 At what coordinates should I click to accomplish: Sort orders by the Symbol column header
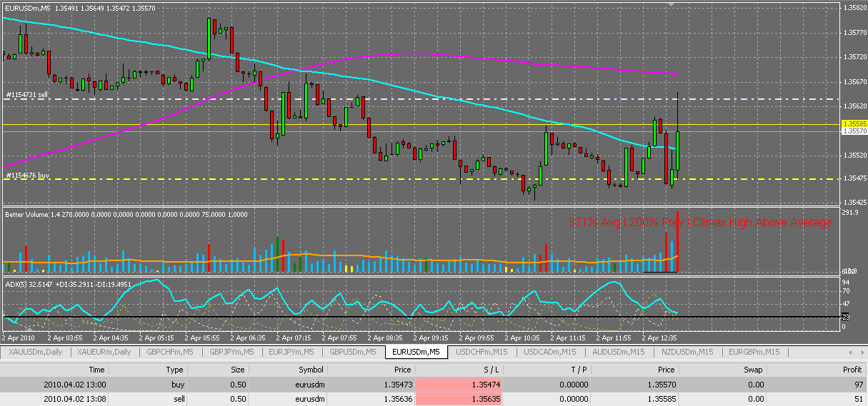[310, 370]
